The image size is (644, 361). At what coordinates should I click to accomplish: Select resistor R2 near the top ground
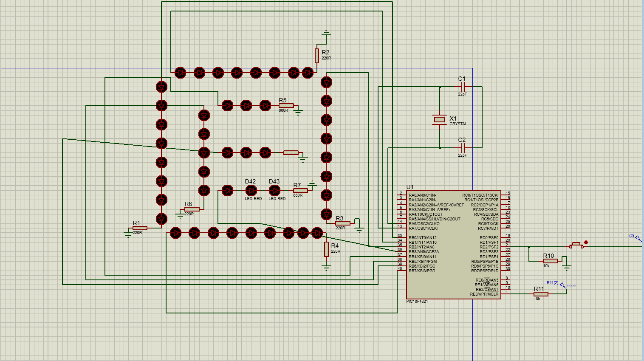317,56
